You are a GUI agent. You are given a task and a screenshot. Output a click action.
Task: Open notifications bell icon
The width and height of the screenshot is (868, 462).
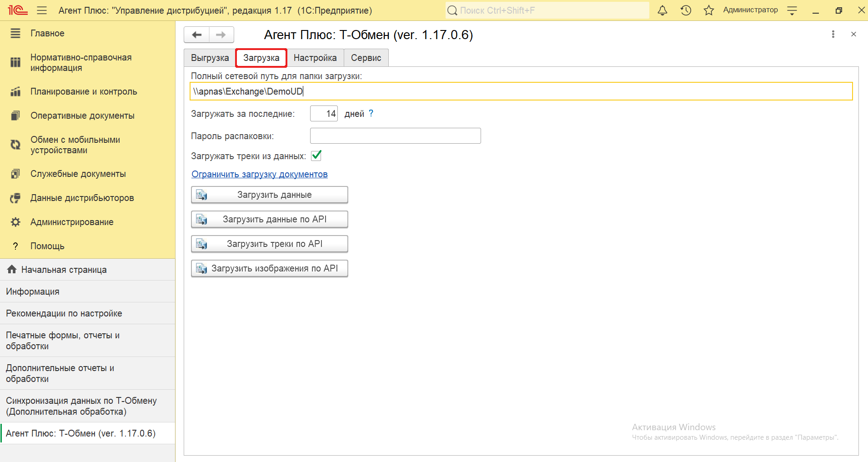[662, 10]
